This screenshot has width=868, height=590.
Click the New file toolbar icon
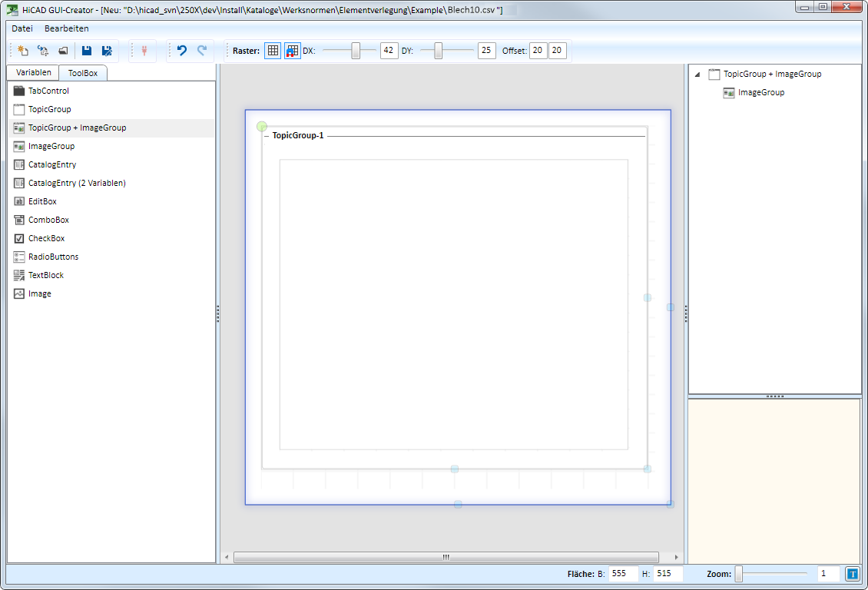pos(23,51)
